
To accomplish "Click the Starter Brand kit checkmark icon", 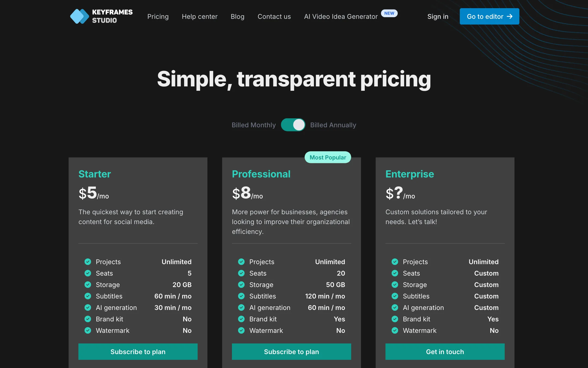I will [x=88, y=319].
